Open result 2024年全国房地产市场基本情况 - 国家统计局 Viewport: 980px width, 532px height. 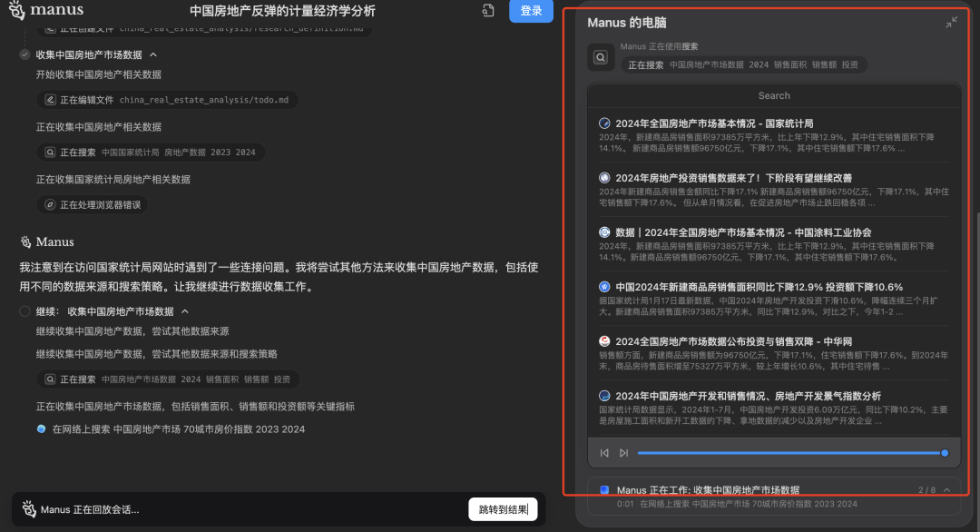coord(714,123)
